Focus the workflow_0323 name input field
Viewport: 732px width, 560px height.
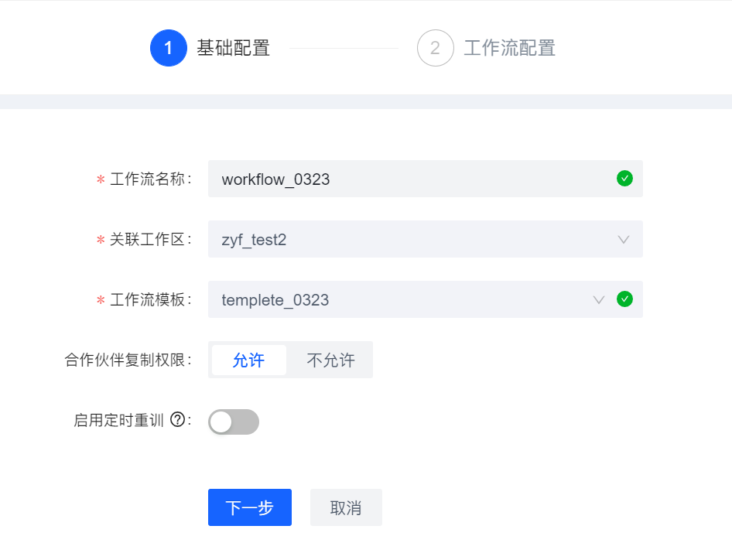(426, 179)
